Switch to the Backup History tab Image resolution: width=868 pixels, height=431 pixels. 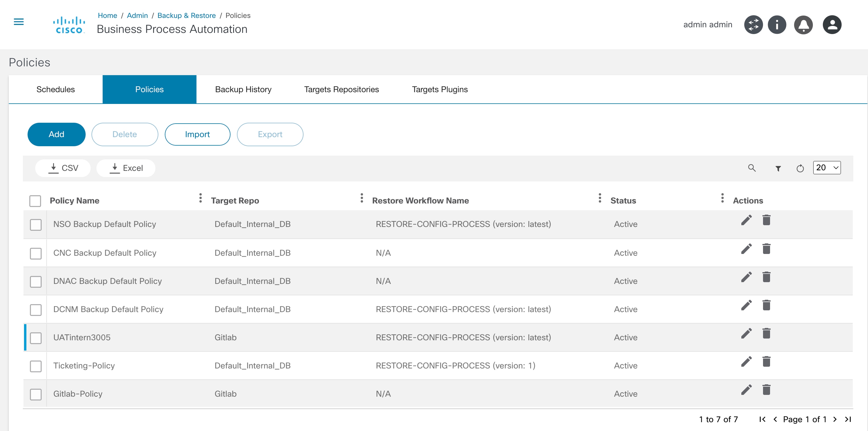pyautogui.click(x=243, y=89)
